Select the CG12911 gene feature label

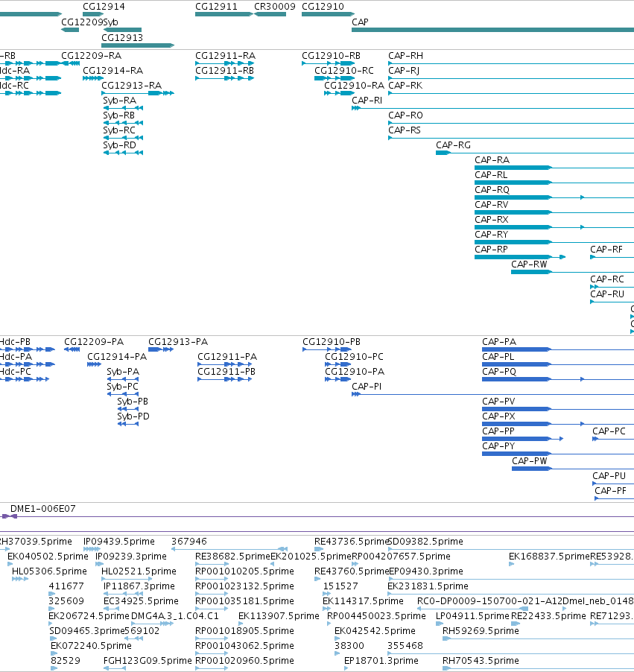tap(216, 7)
